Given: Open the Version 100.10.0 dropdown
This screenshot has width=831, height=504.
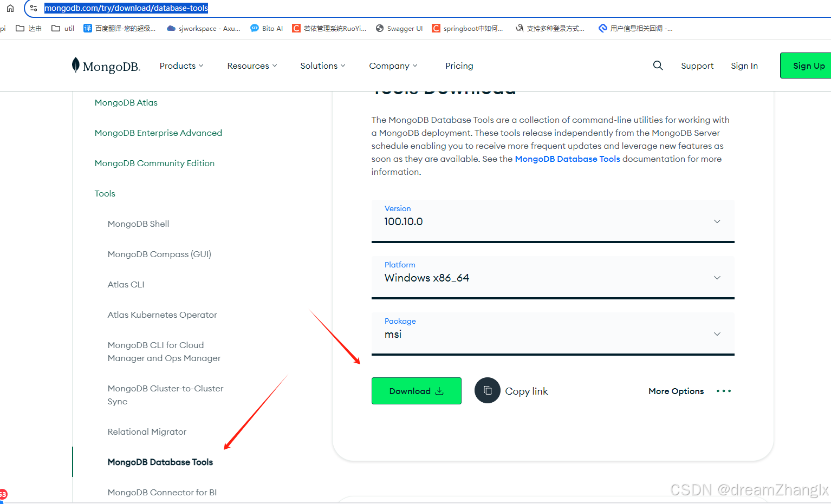Looking at the screenshot, I should 553,221.
